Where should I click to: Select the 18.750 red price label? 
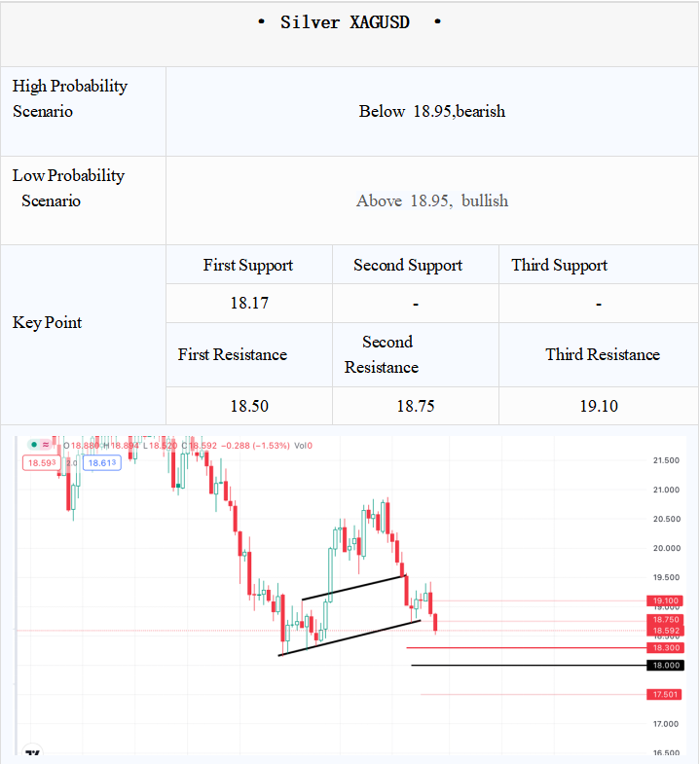(x=665, y=619)
